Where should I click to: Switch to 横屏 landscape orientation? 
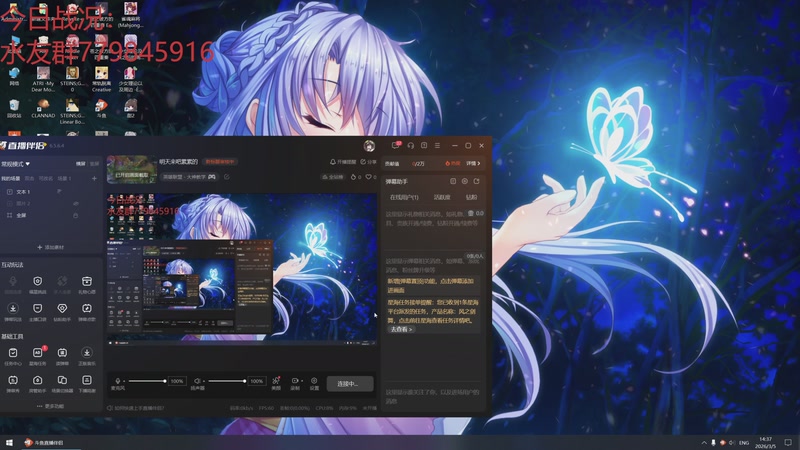click(81, 164)
